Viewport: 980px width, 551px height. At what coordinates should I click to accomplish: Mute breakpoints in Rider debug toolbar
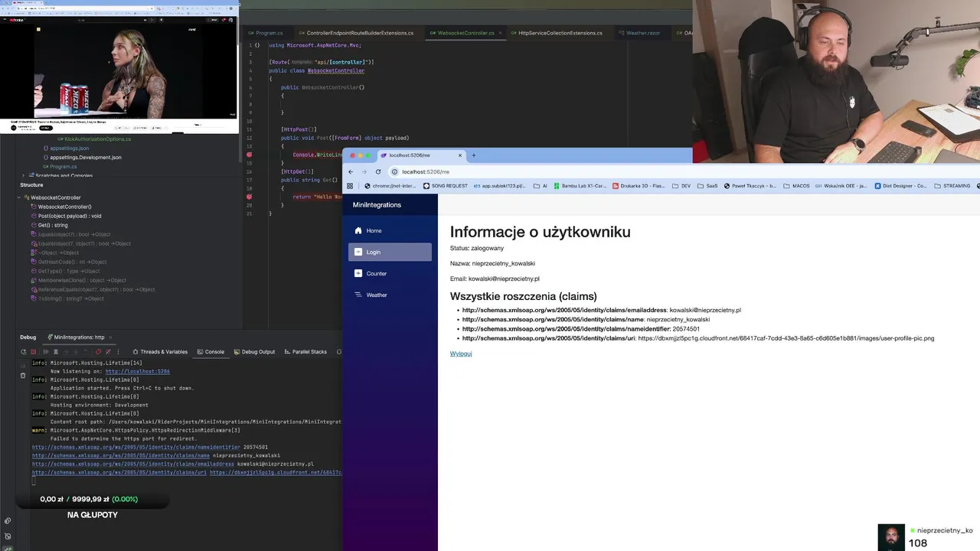108,352
